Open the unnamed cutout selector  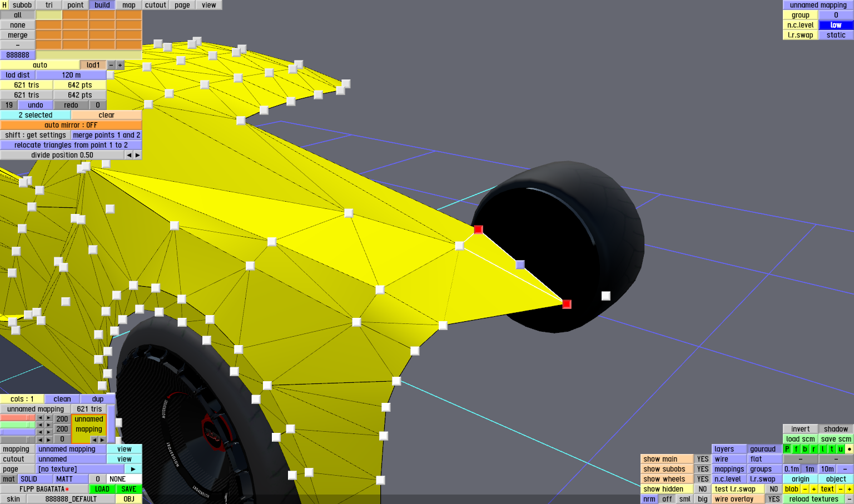pyautogui.click(x=71, y=459)
